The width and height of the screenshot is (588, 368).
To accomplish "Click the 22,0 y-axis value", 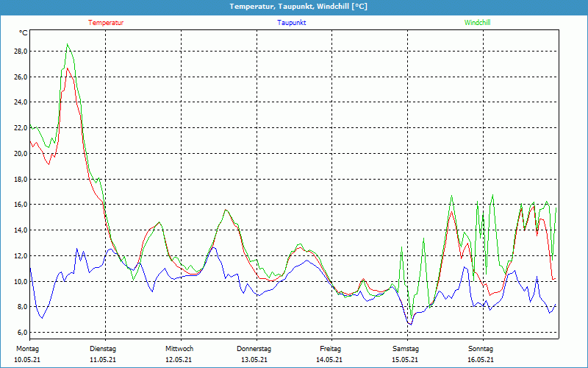I will (x=21, y=127).
